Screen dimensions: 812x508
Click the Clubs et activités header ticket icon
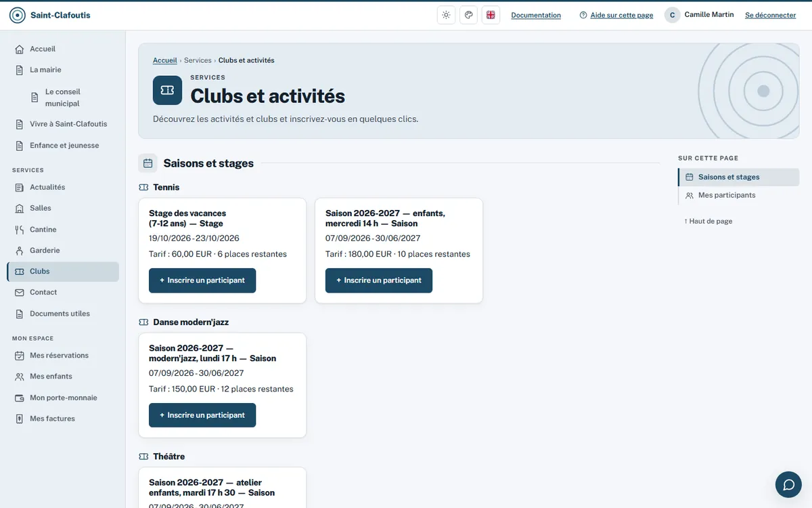[167, 90]
